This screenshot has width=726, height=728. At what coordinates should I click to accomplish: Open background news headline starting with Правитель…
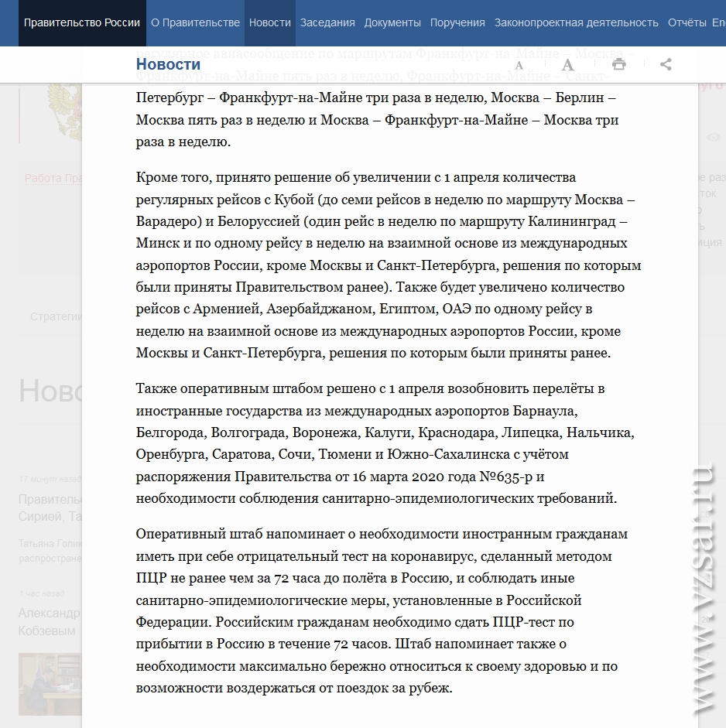pos(50,508)
